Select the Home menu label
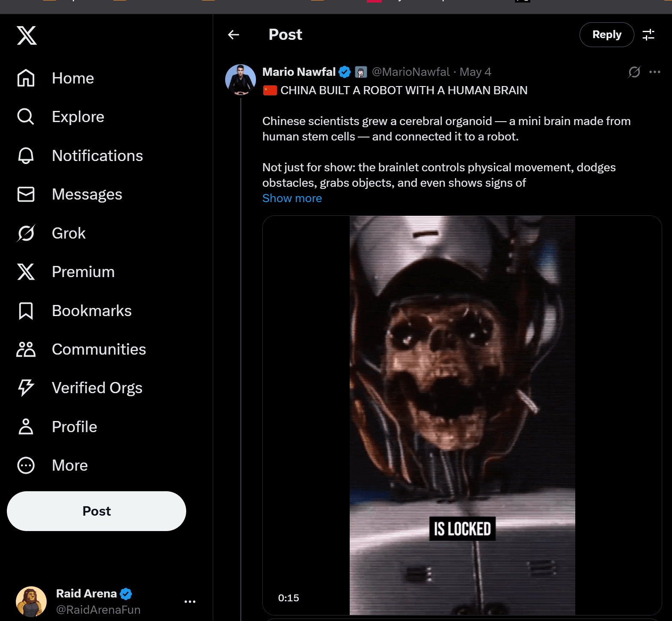Viewport: 672px width, 621px height. [x=73, y=78]
